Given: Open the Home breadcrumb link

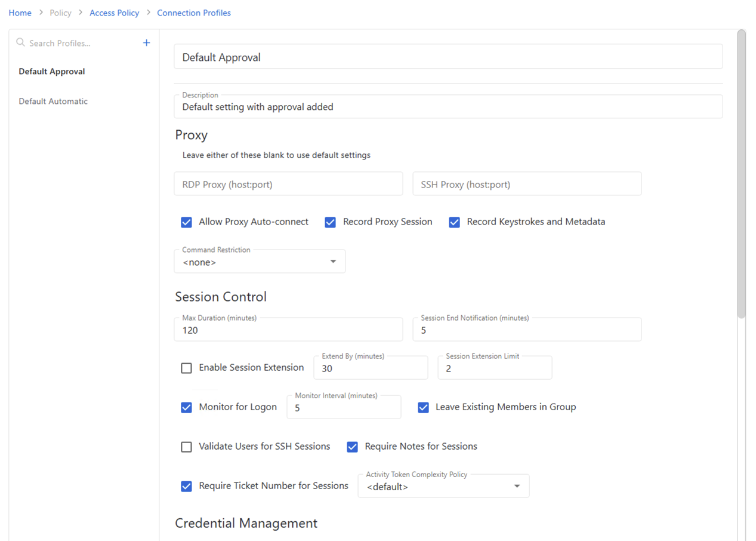Looking at the screenshot, I should (x=20, y=13).
